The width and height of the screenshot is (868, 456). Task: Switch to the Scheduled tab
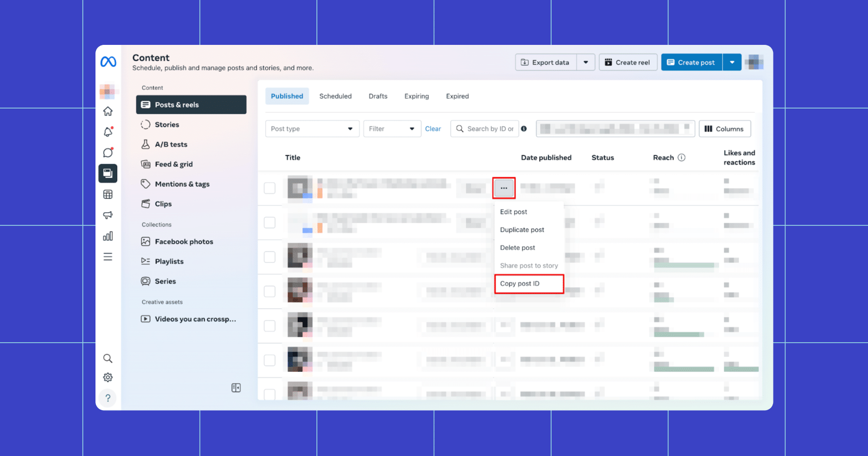click(x=336, y=96)
